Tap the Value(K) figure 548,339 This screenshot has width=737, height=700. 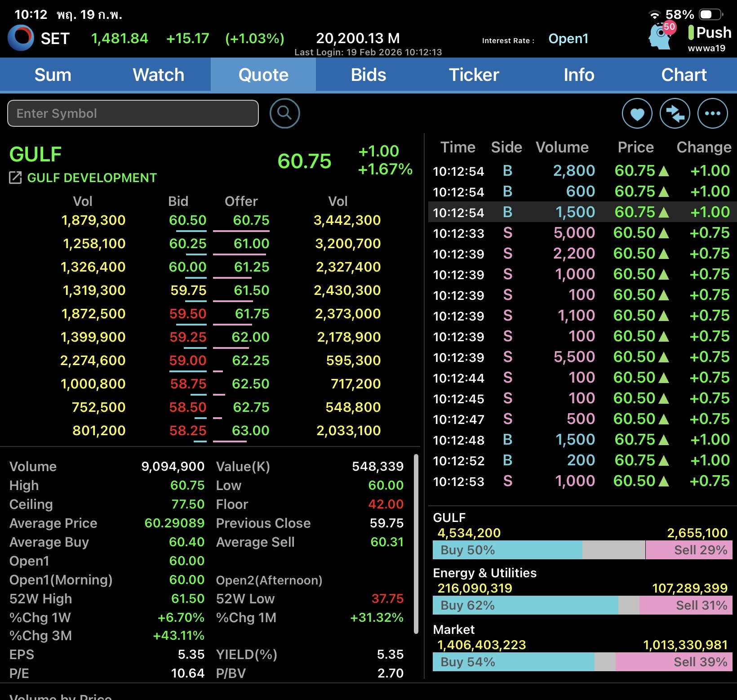[377, 467]
